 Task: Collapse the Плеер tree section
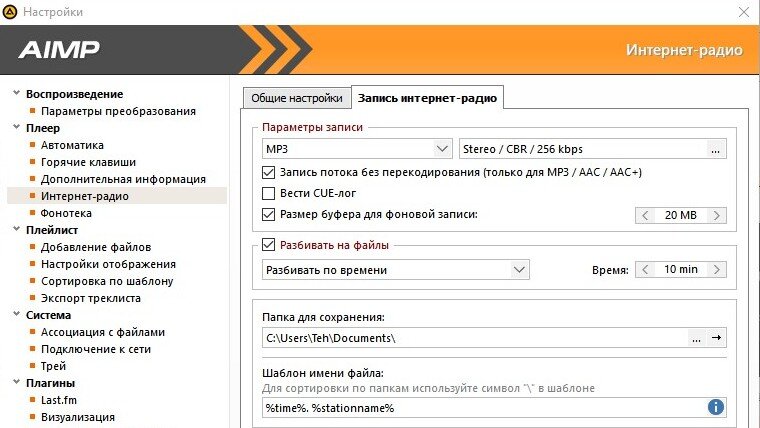click(16, 127)
